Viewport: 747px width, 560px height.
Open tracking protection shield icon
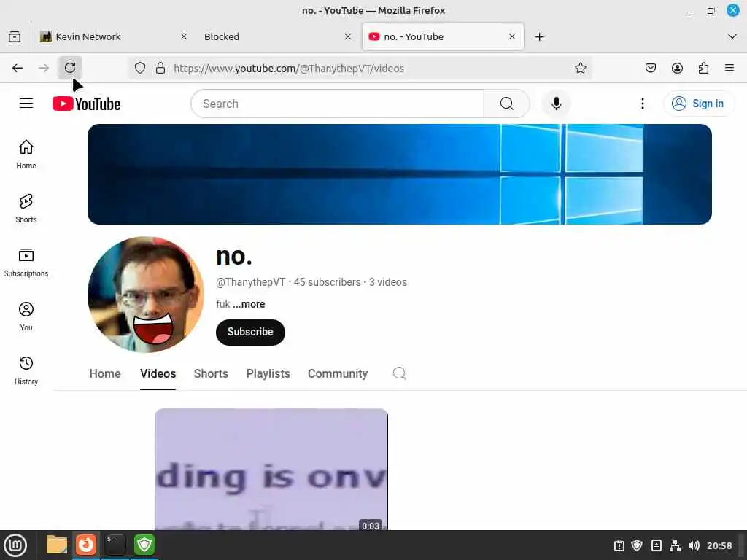(139, 68)
